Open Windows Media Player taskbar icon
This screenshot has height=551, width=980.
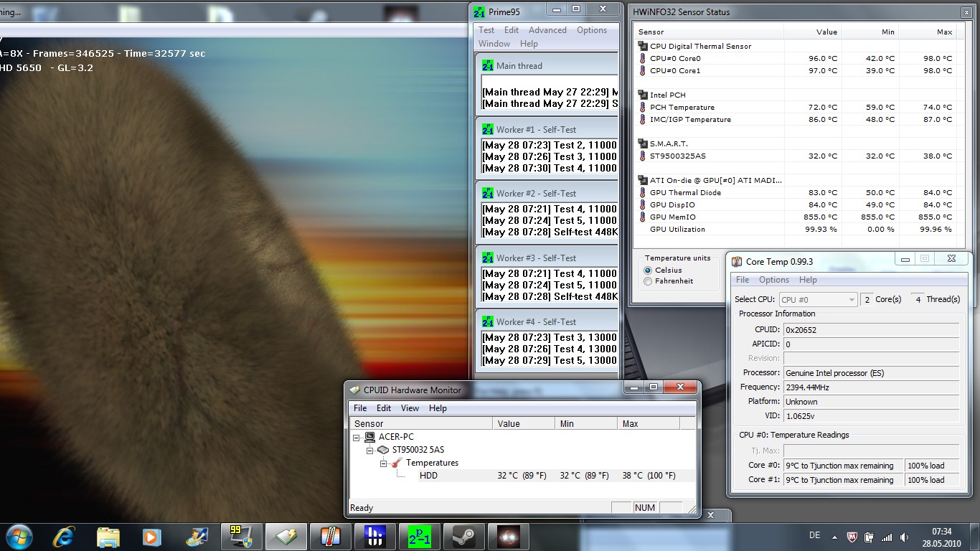click(151, 537)
